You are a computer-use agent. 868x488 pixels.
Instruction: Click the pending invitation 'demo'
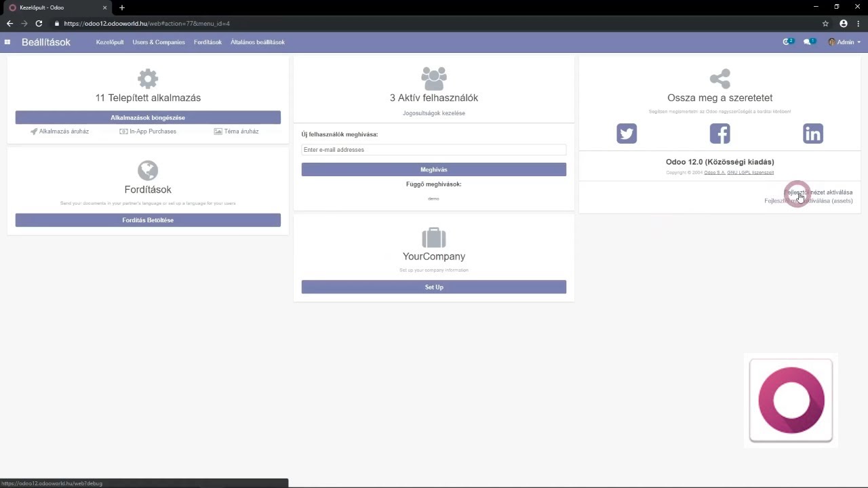pos(434,199)
